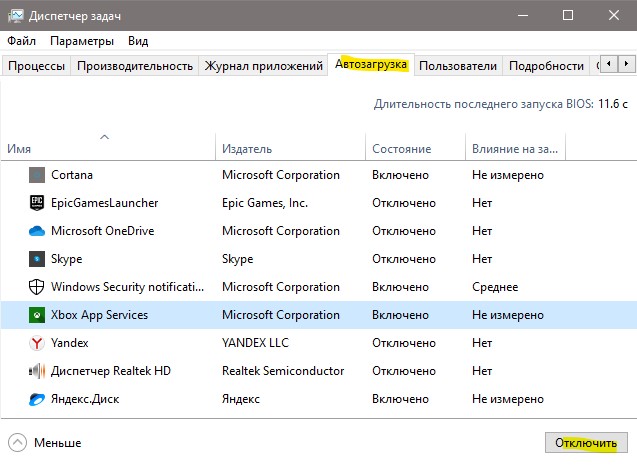
Task: Select the EpicGamesLauncher entry name
Action: click(x=104, y=203)
